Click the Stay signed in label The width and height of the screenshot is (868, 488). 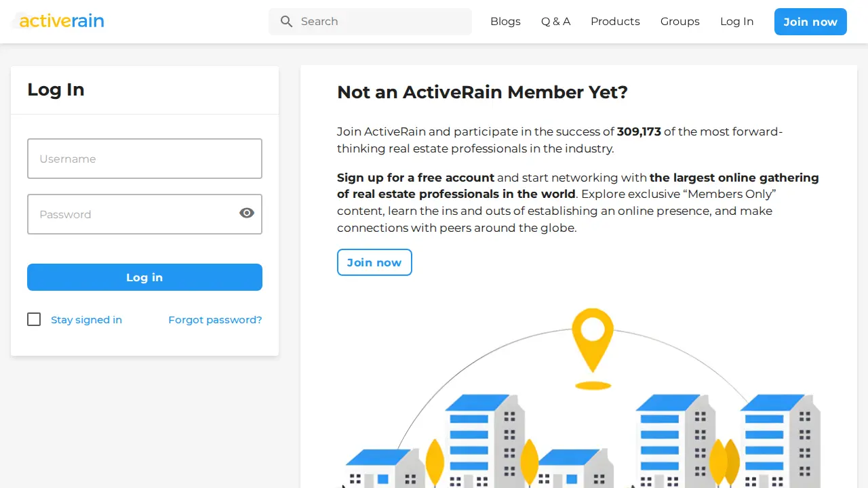coord(86,320)
